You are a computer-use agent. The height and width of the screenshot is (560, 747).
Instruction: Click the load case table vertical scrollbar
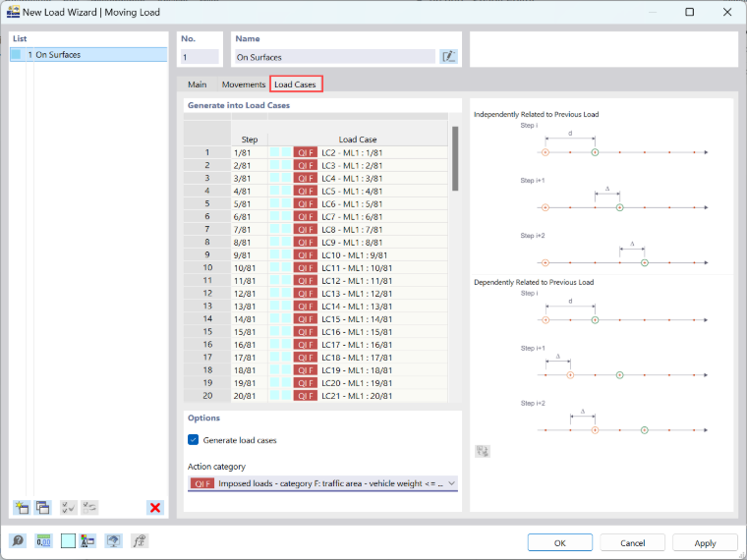coord(455,158)
